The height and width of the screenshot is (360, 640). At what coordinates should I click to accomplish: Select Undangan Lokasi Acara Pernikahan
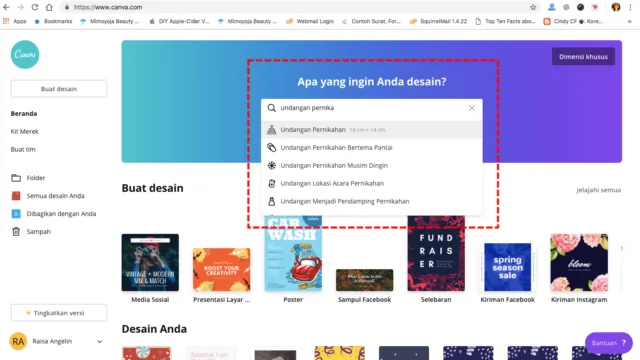coord(372,183)
